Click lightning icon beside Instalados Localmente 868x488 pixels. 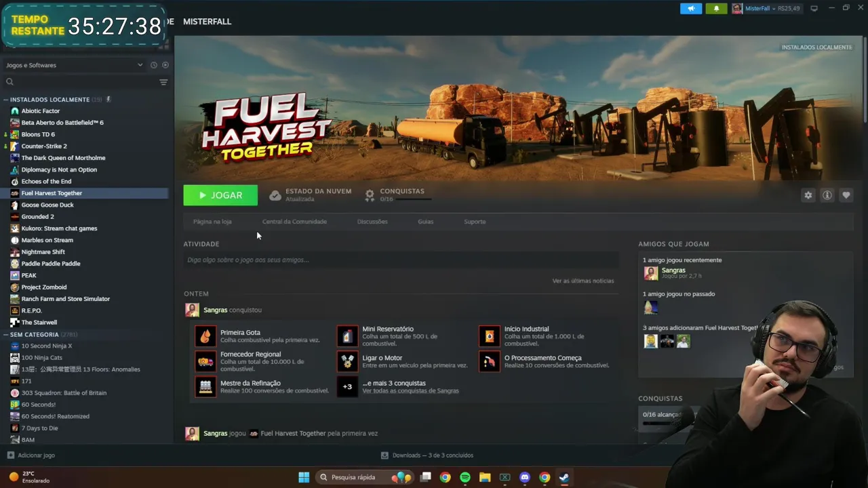pos(108,100)
